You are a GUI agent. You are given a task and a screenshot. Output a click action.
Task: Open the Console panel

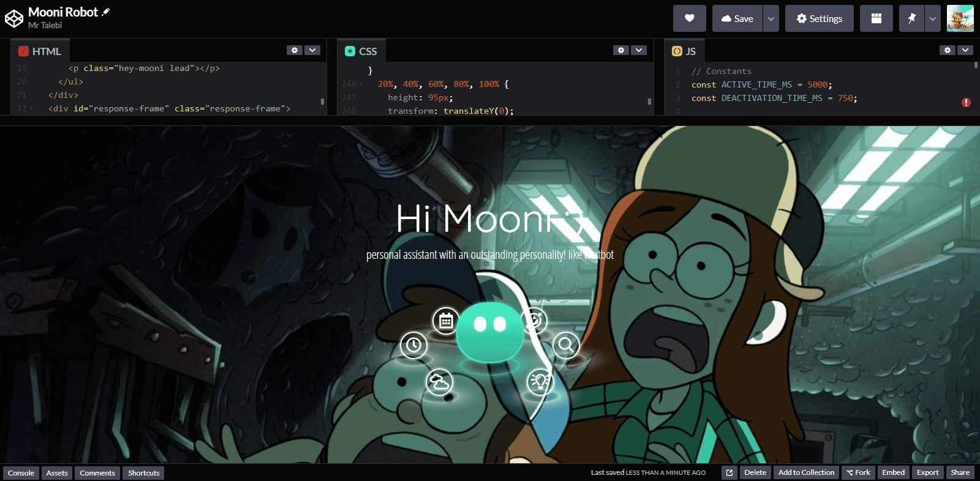(21, 472)
